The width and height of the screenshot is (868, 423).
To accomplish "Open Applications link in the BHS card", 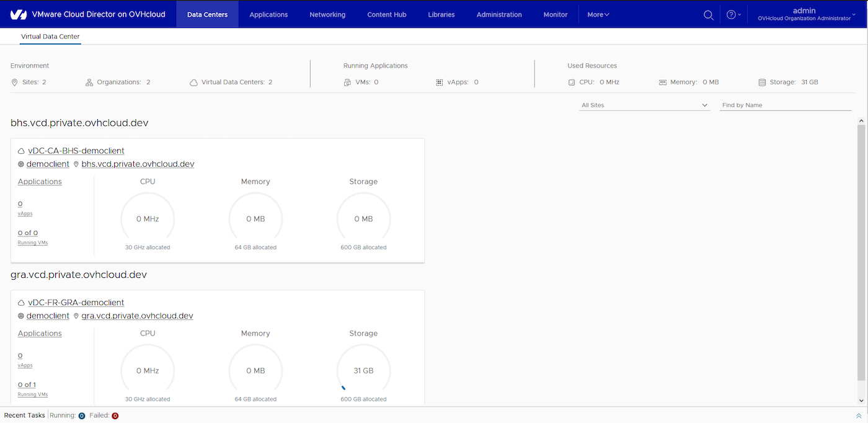I will [x=40, y=182].
